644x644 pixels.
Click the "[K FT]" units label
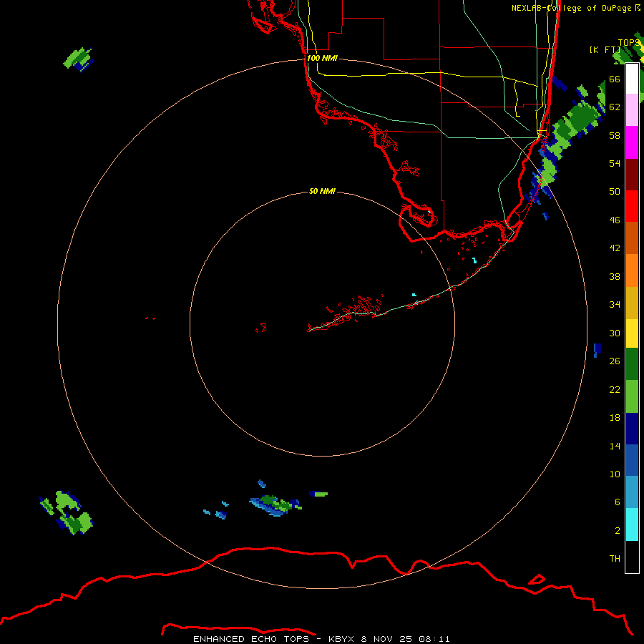tap(605, 50)
